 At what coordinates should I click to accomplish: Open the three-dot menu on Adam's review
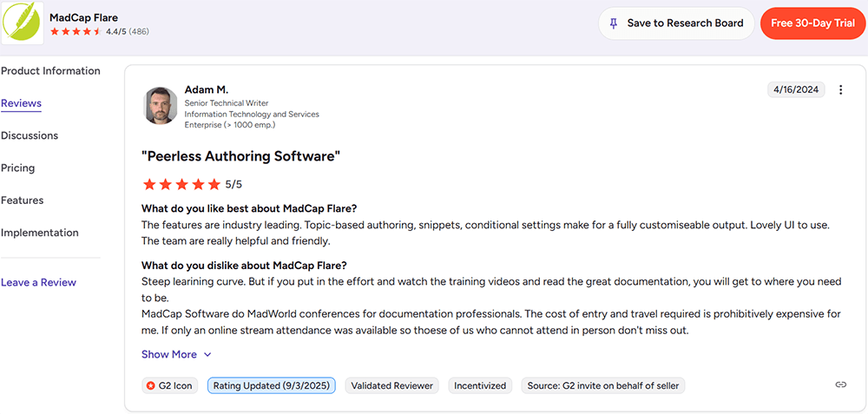841,89
